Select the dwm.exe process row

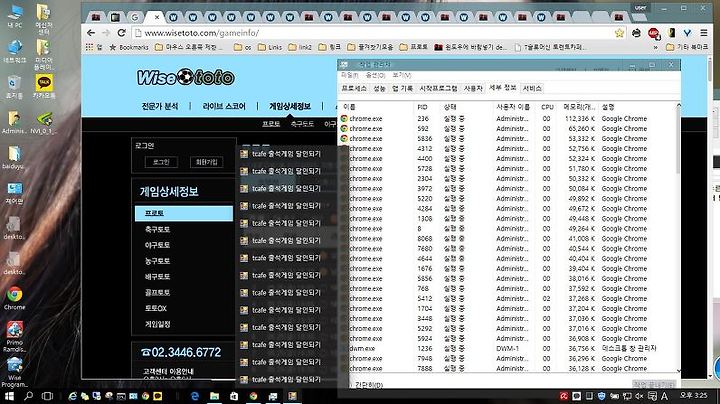[x=507, y=348]
